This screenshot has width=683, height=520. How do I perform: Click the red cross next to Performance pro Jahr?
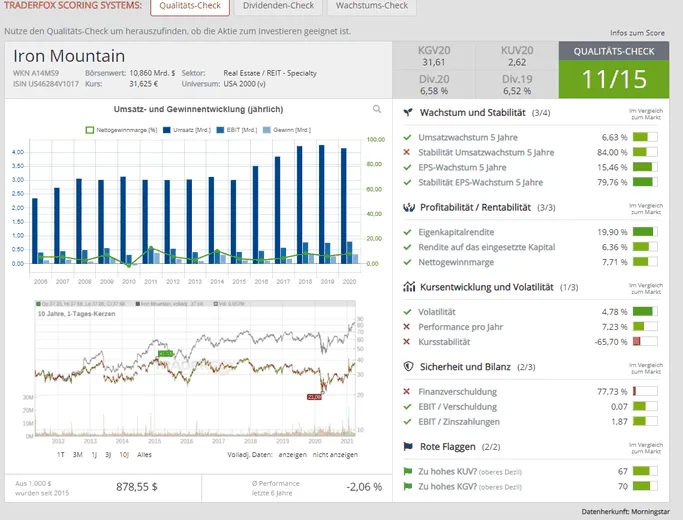(x=407, y=327)
